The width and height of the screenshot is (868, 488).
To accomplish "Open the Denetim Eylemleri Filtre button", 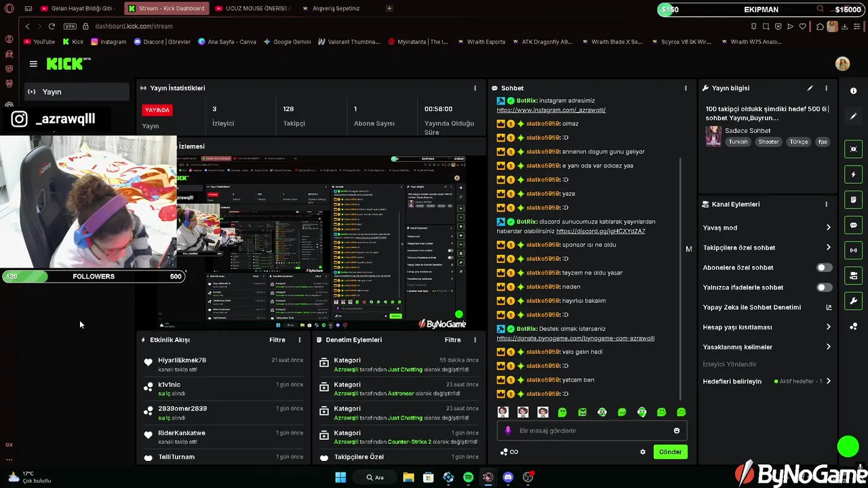I will 452,340.
